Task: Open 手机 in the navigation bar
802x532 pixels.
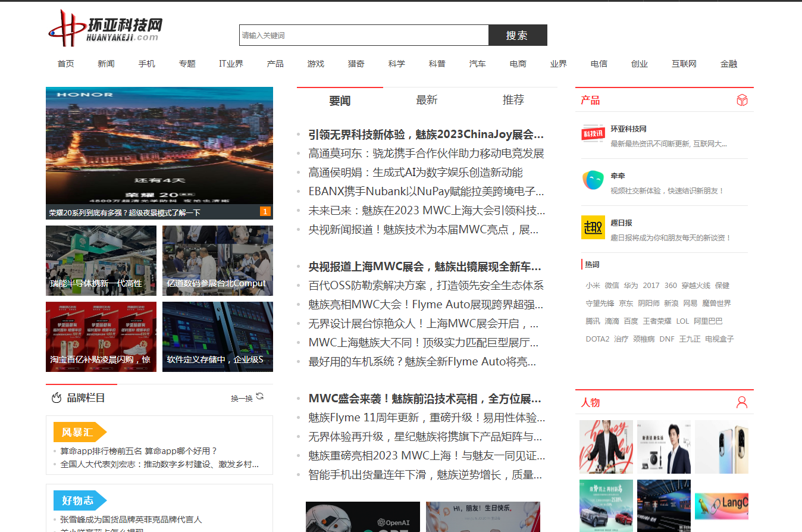Action: [x=147, y=64]
